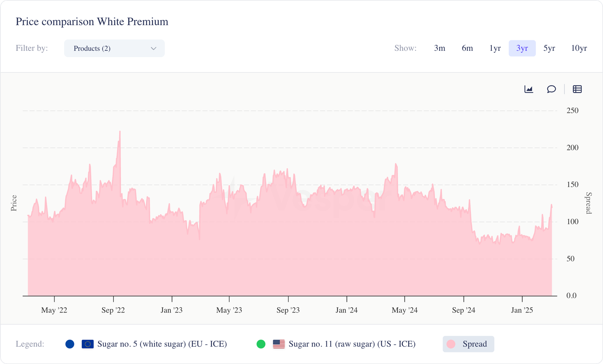Switch to 10yr time range
603x364 pixels.
[x=579, y=48]
